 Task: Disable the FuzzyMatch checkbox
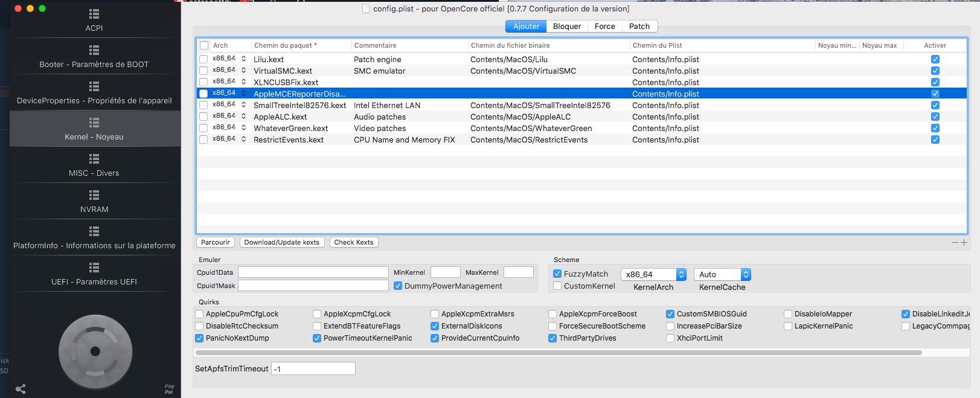[557, 274]
